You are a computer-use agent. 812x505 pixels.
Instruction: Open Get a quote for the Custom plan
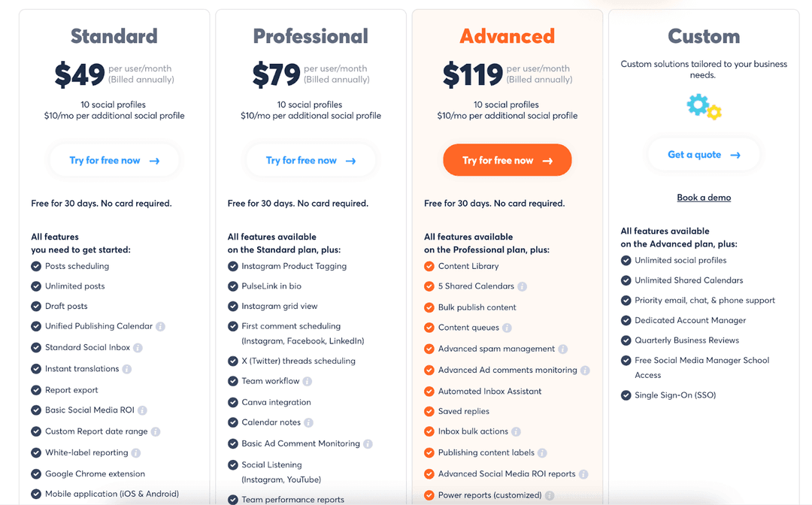tap(704, 154)
